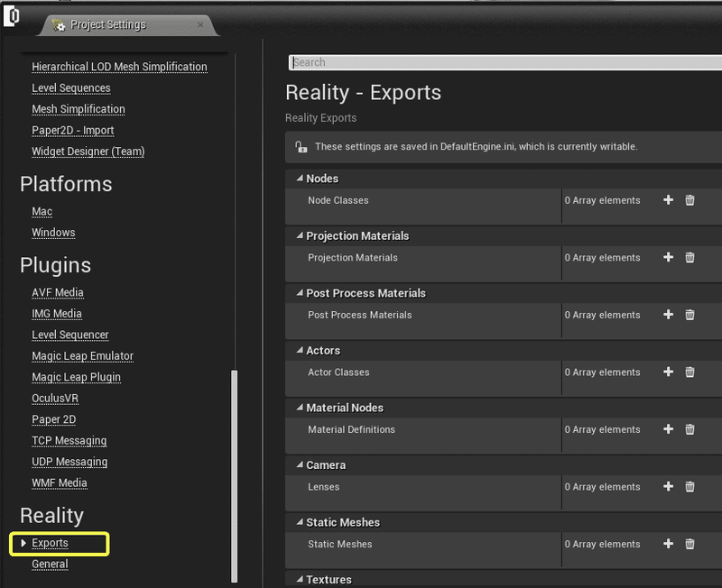Viewport: 722px width, 588px height.
Task: Empty Material Definitions array with trash icon
Action: 690,429
